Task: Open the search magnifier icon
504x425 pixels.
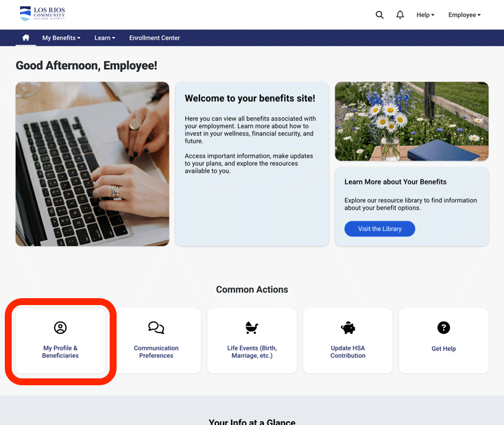Action: tap(379, 15)
